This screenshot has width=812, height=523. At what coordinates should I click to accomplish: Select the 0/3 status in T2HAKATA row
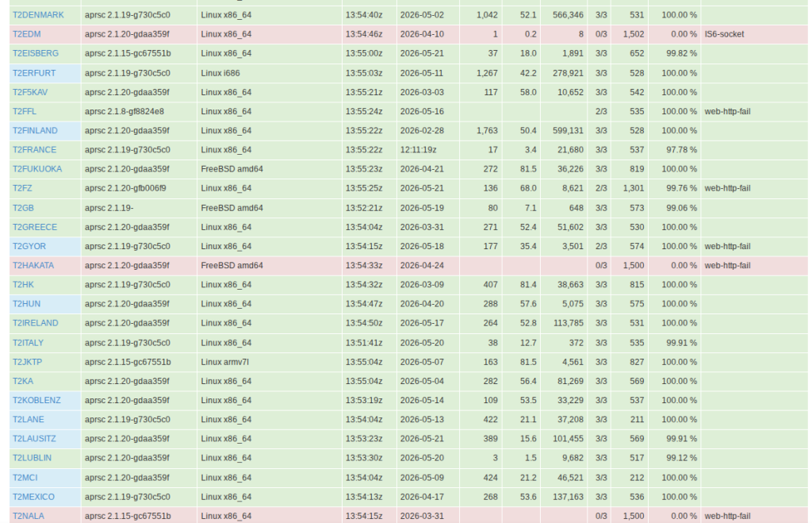point(601,265)
